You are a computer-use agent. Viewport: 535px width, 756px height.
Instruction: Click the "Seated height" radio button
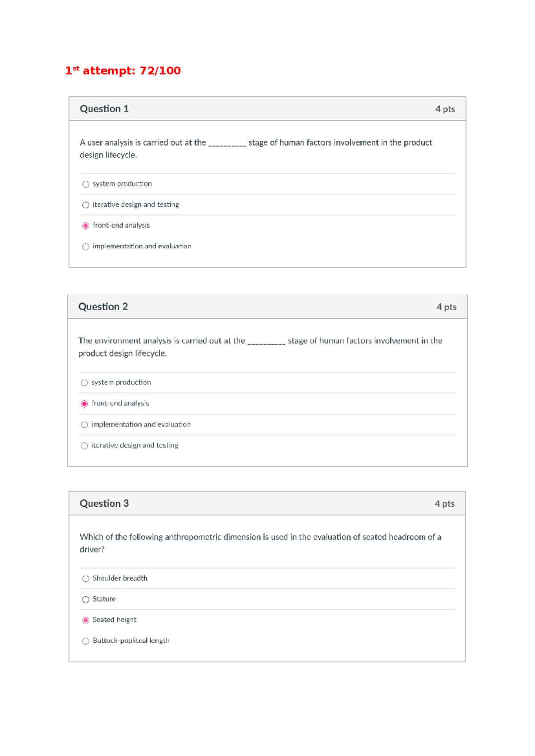pos(86,620)
